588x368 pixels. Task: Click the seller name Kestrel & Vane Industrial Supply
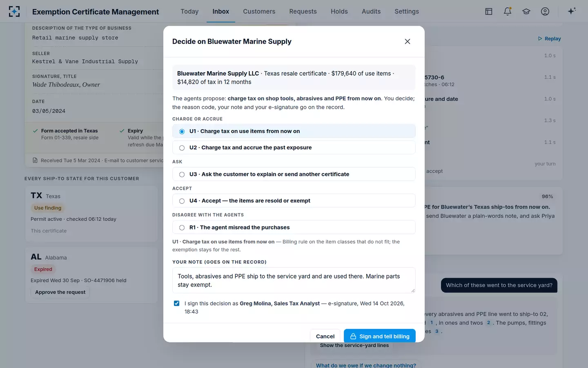tap(85, 62)
